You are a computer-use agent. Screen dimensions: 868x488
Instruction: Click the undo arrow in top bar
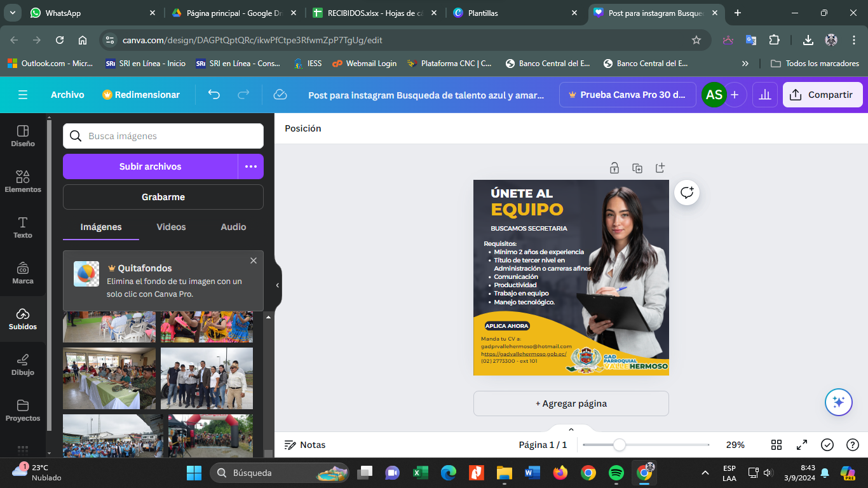(x=214, y=95)
